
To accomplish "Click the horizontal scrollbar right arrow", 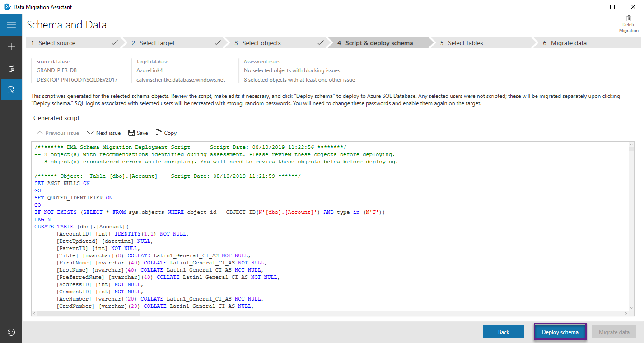I will click(x=625, y=313).
